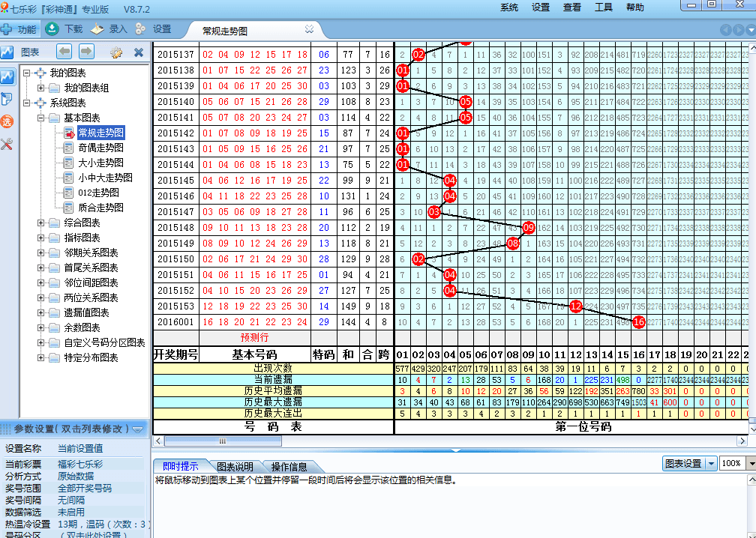Click the forward arrow in chart panel
The image size is (756, 538).
(86, 52)
